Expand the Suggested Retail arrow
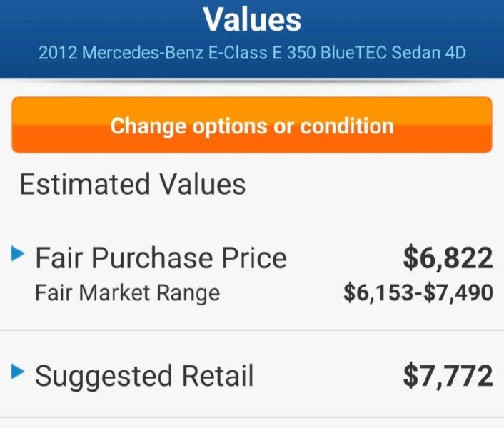This screenshot has height=428, width=504. (x=19, y=371)
